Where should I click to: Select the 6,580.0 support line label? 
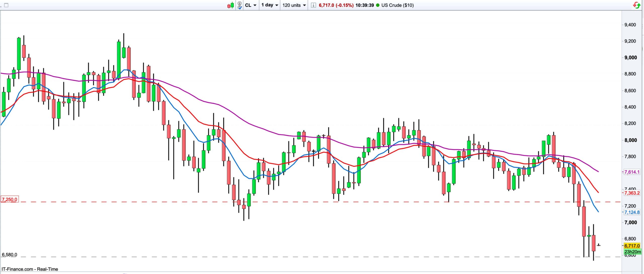point(10,255)
